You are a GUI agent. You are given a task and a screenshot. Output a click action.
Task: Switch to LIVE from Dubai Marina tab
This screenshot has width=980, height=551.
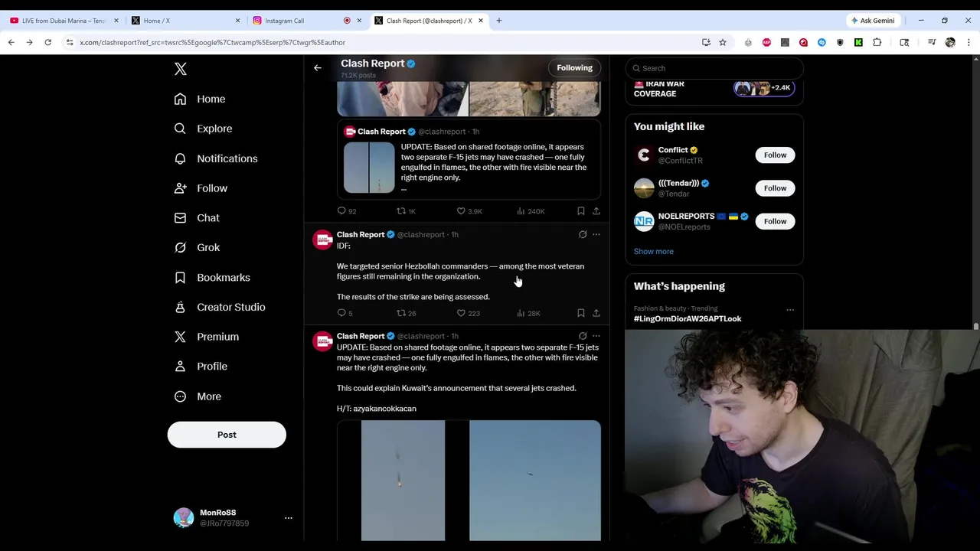(64, 21)
